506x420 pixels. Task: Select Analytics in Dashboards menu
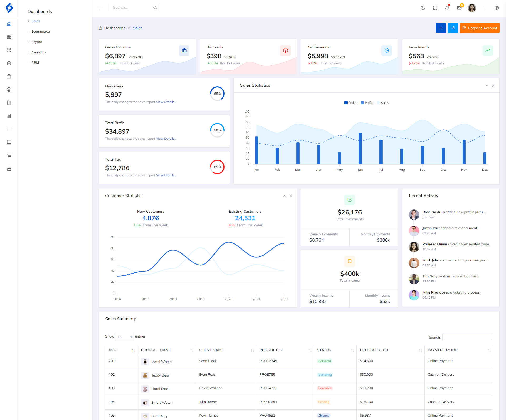pyautogui.click(x=38, y=52)
